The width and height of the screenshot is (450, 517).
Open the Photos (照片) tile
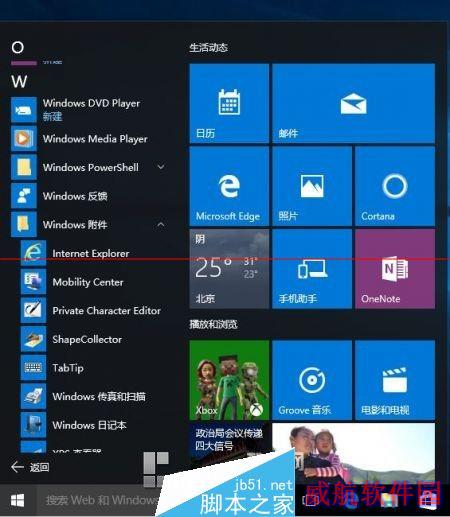(312, 186)
